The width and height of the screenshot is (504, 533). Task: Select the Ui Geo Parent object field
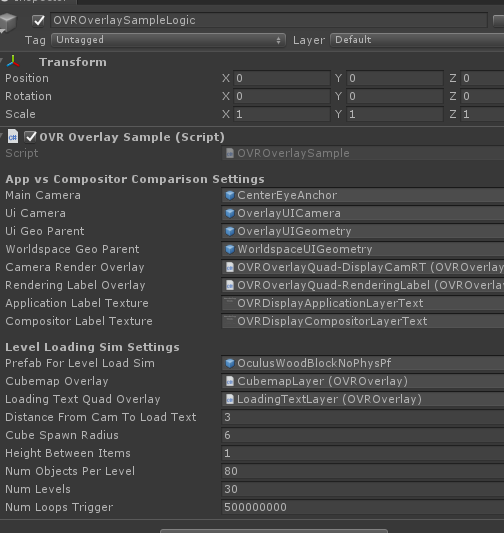pos(363,231)
